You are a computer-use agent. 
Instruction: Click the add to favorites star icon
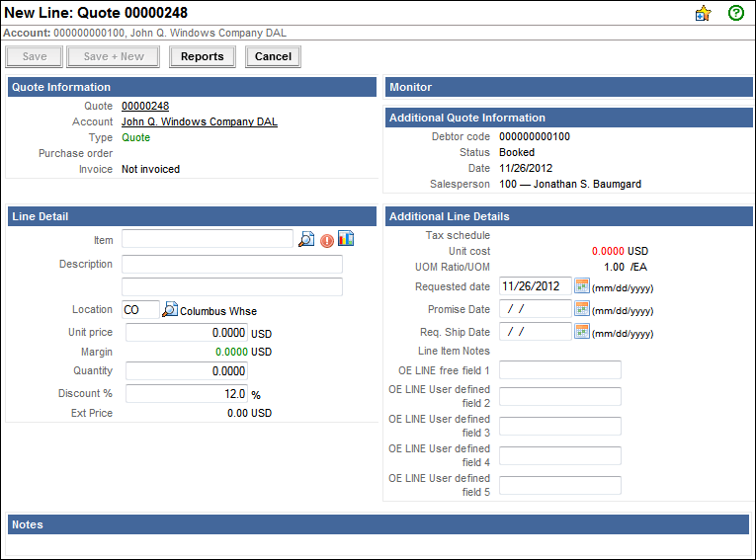(703, 13)
